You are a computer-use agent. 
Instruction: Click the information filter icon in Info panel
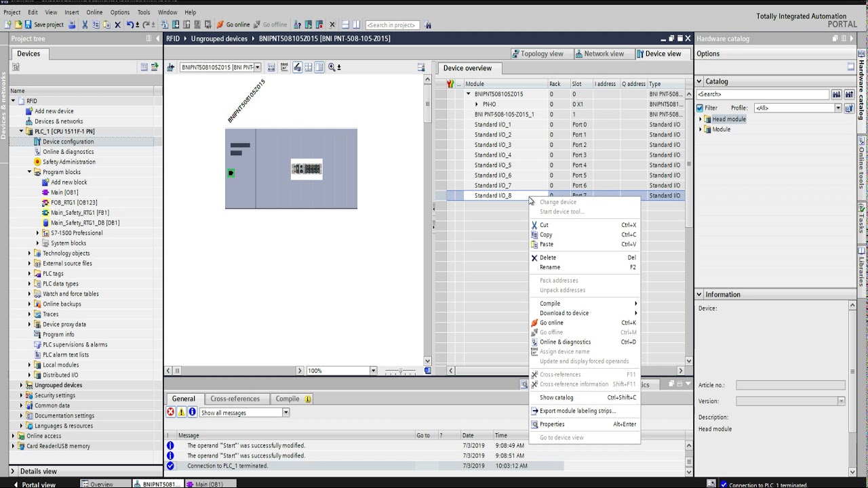click(x=192, y=412)
